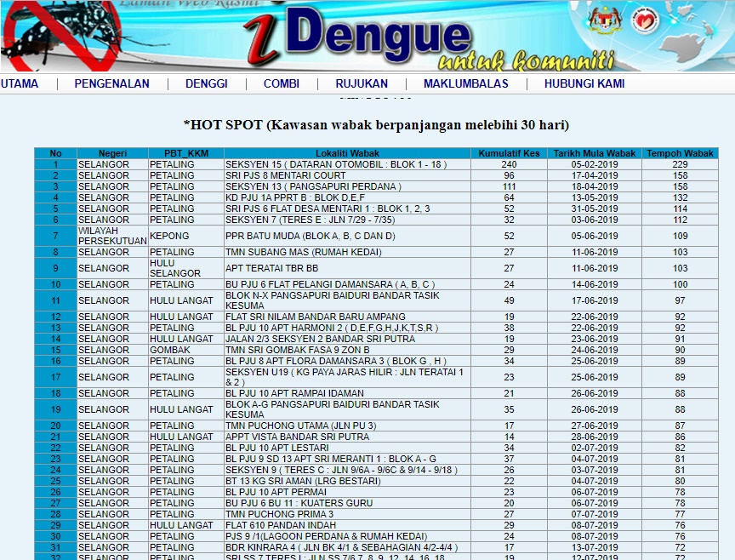Click the 'untuk komuniti' banner slogan
Viewport: 735px width, 560px height.
[x=526, y=60]
